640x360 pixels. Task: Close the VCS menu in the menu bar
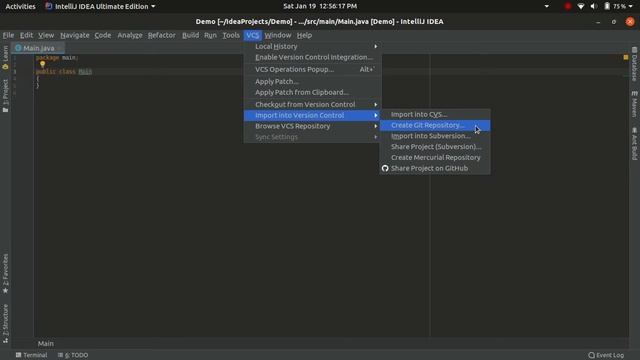pyautogui.click(x=252, y=35)
